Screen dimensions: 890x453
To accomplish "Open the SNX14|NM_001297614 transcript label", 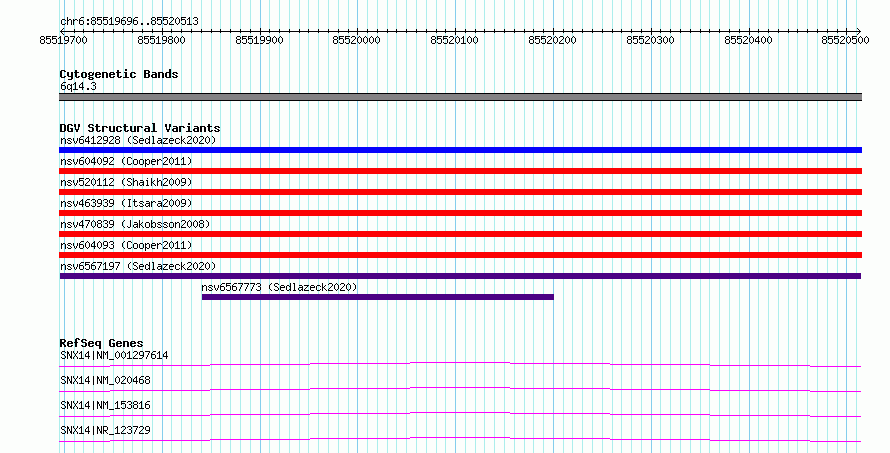I will pos(114,355).
